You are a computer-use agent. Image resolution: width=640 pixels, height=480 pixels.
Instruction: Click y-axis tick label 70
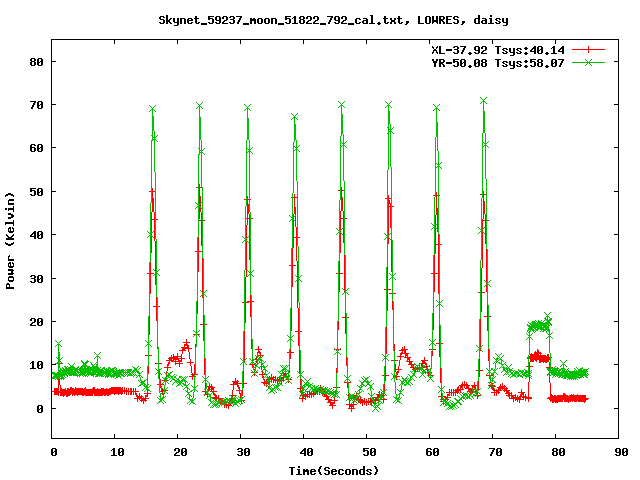(36, 105)
